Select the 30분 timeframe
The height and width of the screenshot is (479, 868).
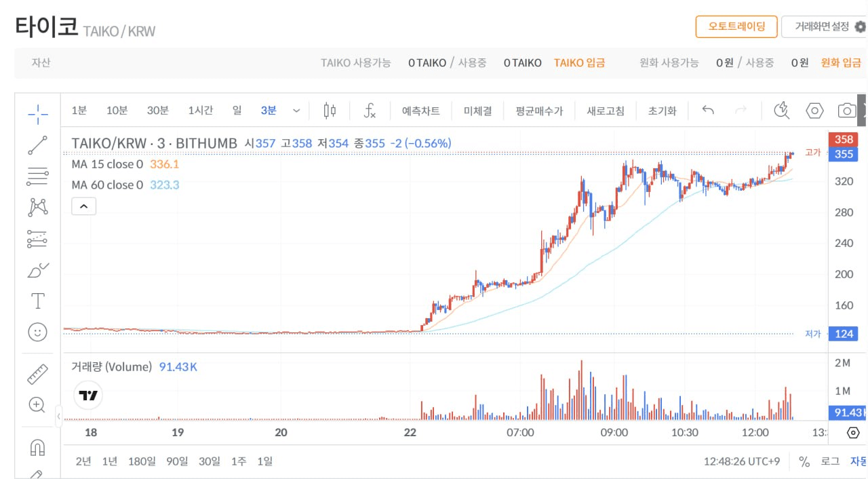[x=158, y=111]
